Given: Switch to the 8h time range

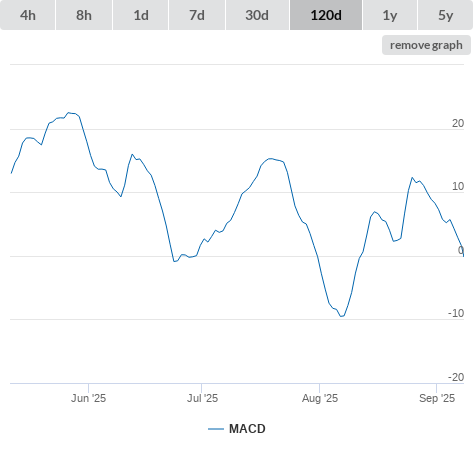Looking at the screenshot, I should pos(84,15).
